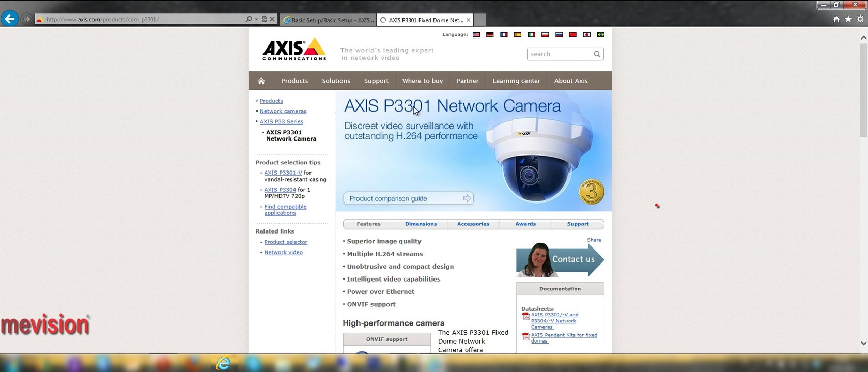Select the US English flag

tap(476, 35)
